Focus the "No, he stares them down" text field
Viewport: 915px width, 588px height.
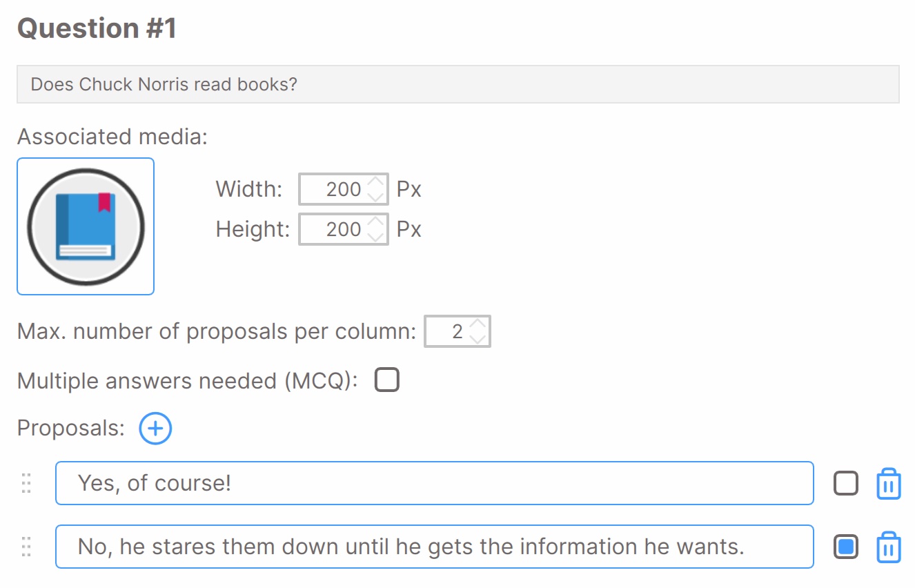435,547
